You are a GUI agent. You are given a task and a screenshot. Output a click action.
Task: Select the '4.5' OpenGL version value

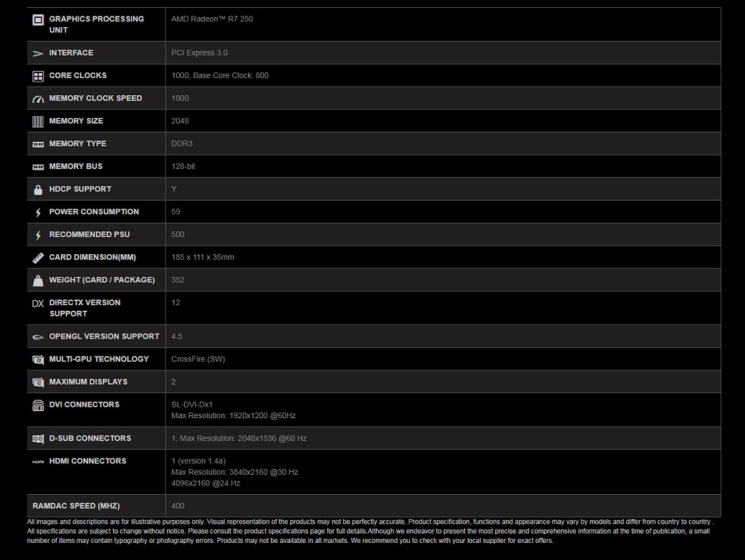(x=177, y=337)
